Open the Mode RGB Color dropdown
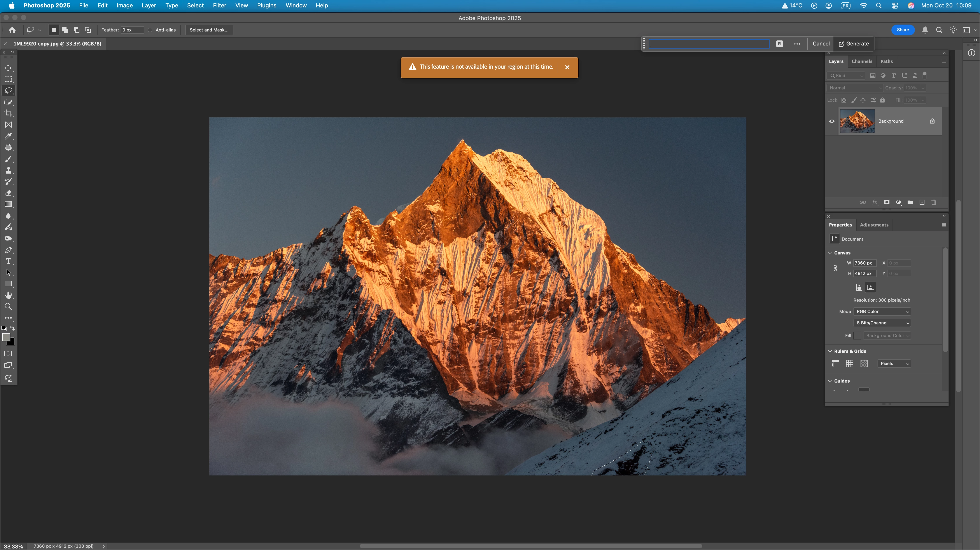This screenshot has height=550, width=980. pyautogui.click(x=883, y=312)
